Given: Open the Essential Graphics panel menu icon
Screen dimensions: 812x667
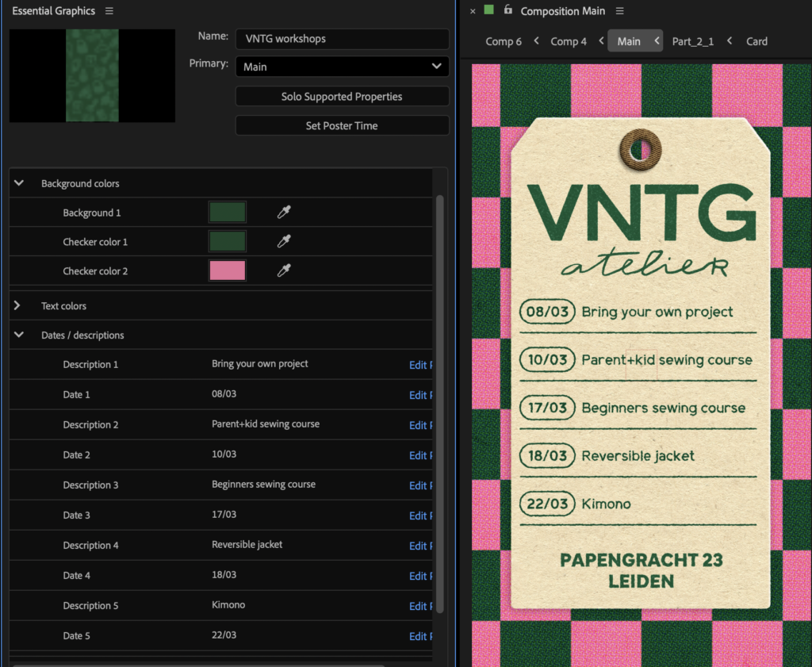Looking at the screenshot, I should tap(109, 11).
